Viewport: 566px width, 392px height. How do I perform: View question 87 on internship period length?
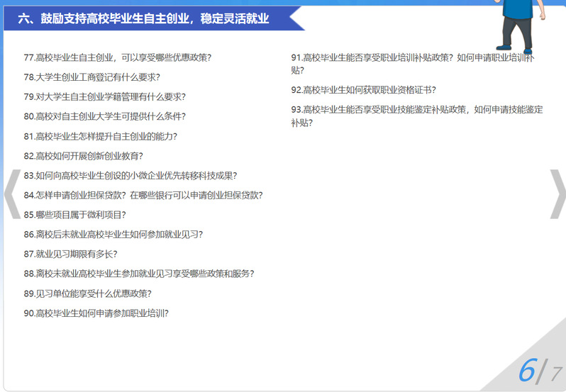(x=70, y=254)
